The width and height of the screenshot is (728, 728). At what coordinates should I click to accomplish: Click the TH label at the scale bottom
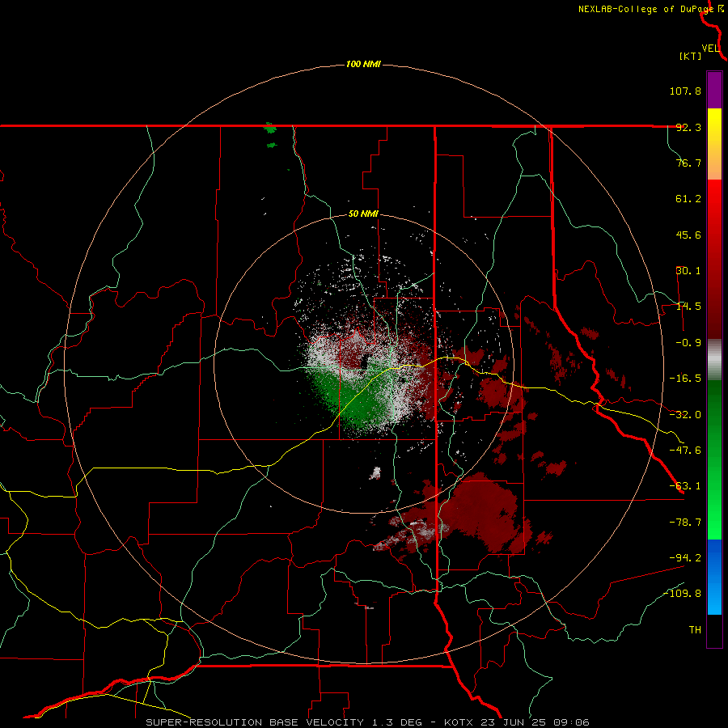pyautogui.click(x=695, y=630)
